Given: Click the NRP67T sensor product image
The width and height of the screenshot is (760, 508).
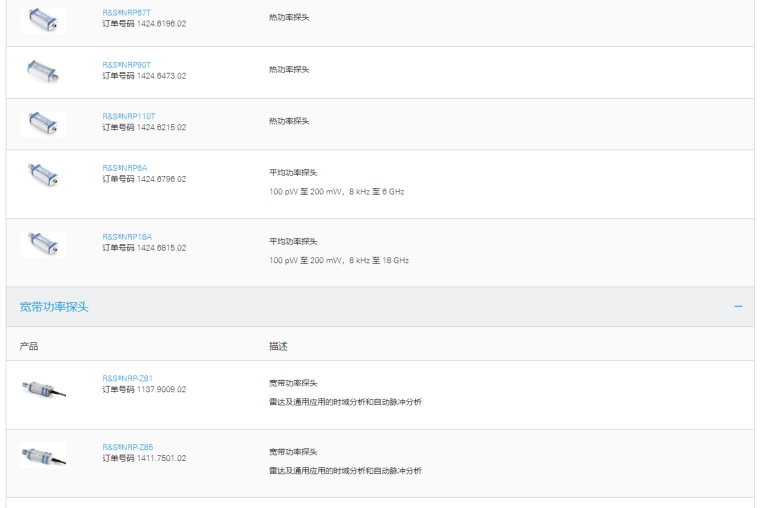Looking at the screenshot, I should tap(42, 18).
